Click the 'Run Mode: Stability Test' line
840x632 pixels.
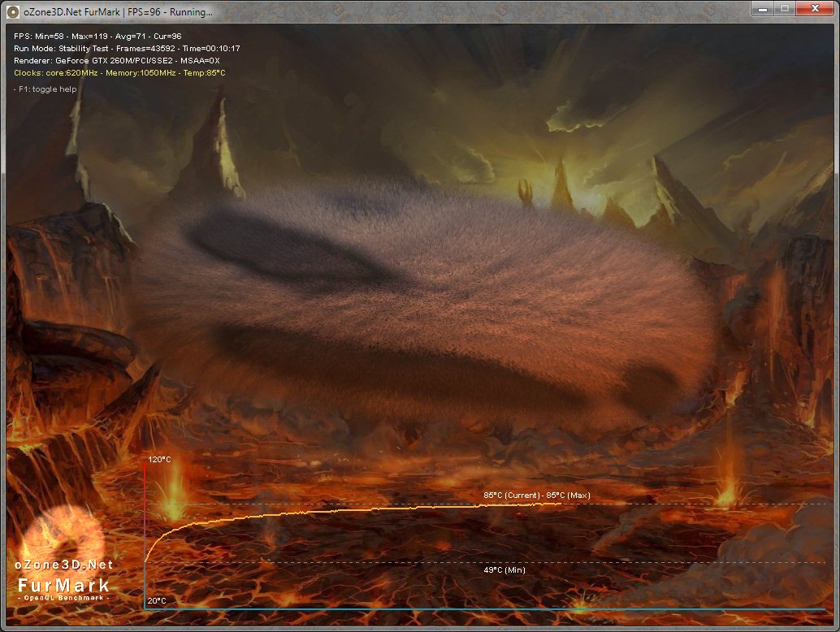coord(127,48)
